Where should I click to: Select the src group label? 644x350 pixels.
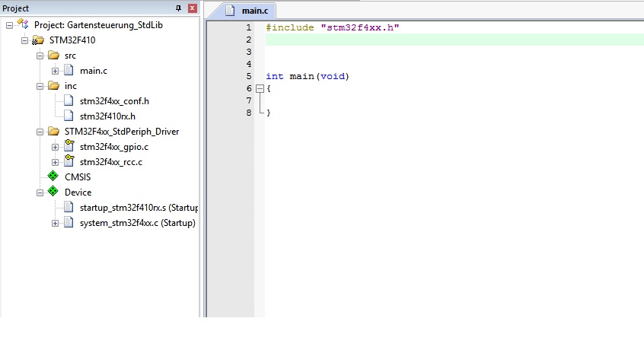point(70,56)
